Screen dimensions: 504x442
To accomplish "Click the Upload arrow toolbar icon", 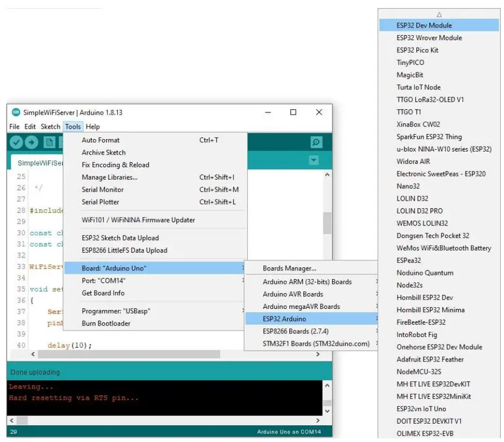I will click(x=31, y=142).
